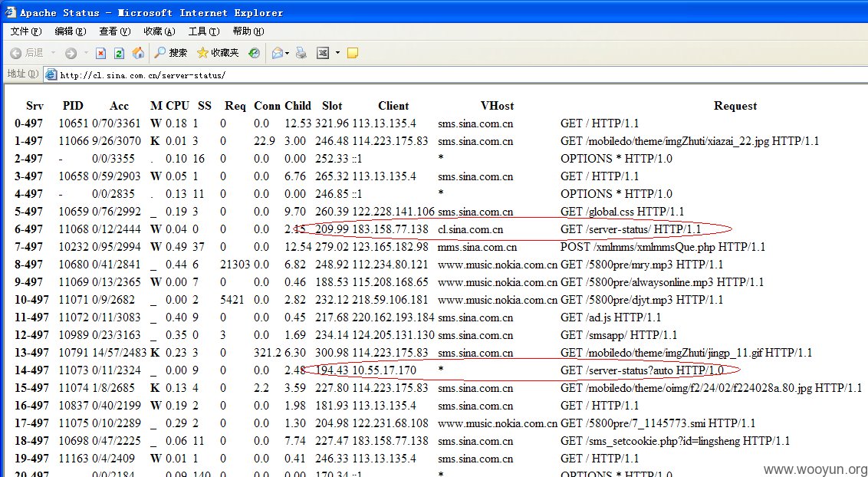Click the Mail envelope toolbar icon
This screenshot has width=868, height=477.
(278, 53)
